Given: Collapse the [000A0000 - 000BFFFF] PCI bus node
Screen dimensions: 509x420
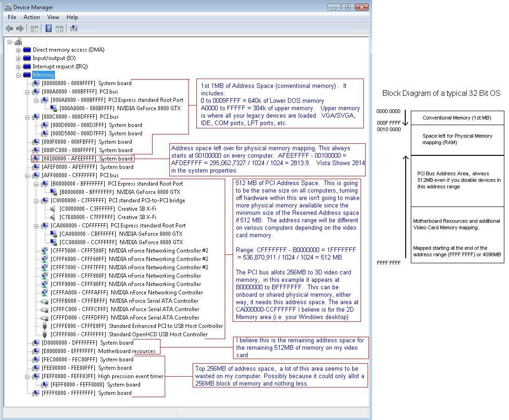Looking at the screenshot, I should [27, 92].
